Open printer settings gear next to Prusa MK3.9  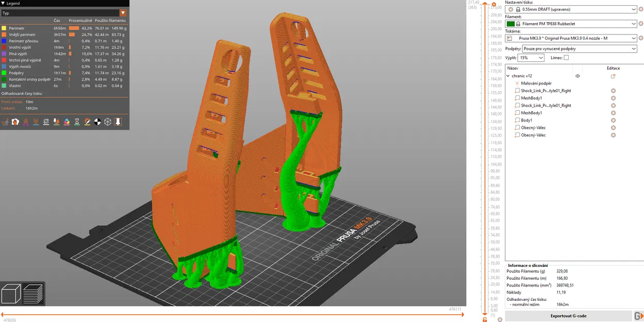pos(641,38)
